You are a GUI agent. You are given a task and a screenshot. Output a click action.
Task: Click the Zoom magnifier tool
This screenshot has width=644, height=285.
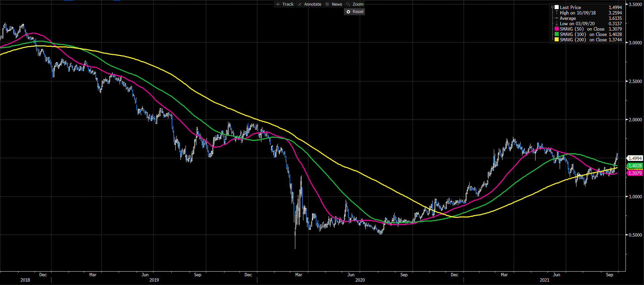355,4
